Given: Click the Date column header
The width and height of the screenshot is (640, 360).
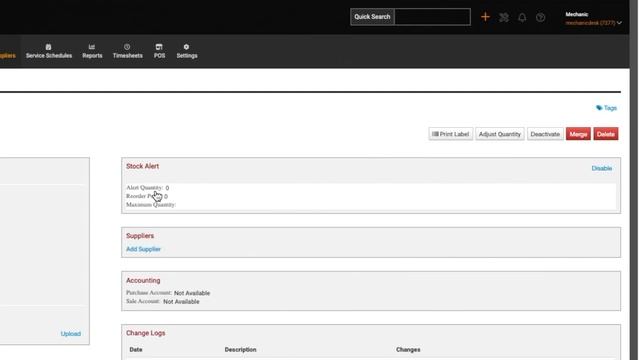Looking at the screenshot, I should (x=136, y=350).
